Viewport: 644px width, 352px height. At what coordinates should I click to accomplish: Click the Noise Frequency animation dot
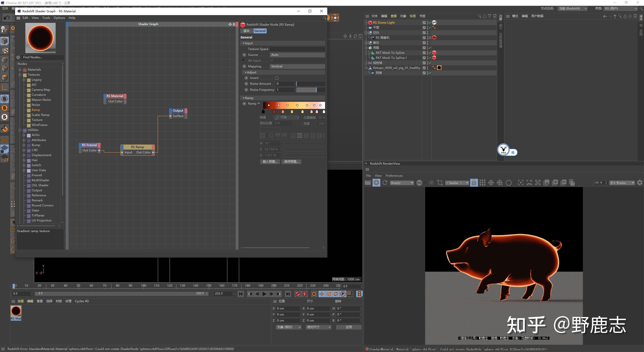[246, 90]
